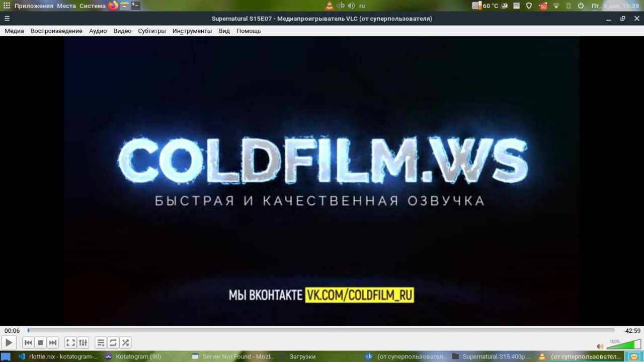Toggle the loop mode button
The image size is (644, 362).
click(113, 343)
